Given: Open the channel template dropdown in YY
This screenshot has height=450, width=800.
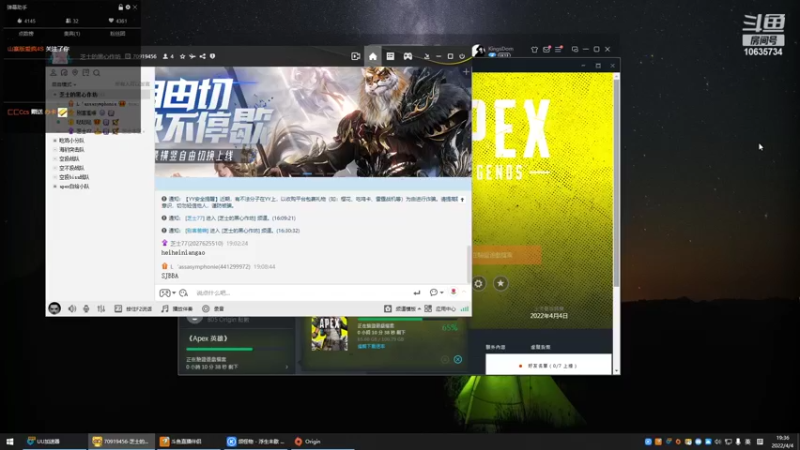Looking at the screenshot, I should pos(403,309).
